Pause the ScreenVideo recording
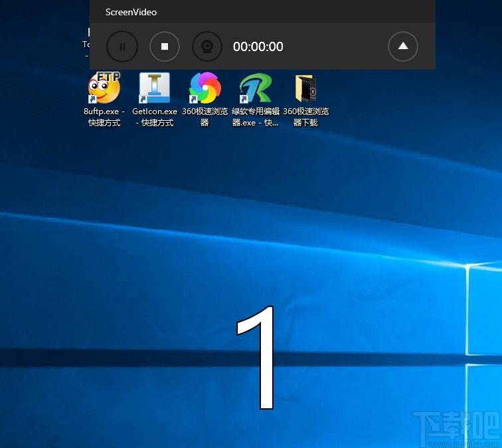This screenshot has width=502, height=448. click(x=122, y=46)
